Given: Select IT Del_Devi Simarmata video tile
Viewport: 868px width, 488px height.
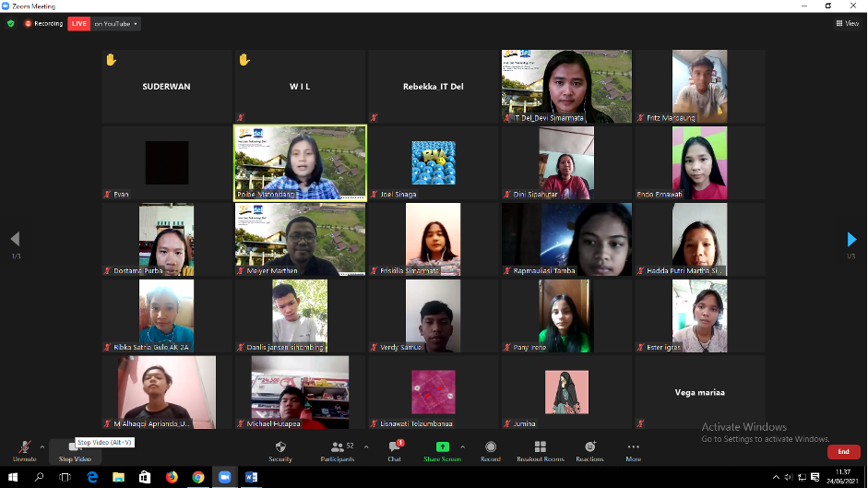Looking at the screenshot, I should (566, 87).
